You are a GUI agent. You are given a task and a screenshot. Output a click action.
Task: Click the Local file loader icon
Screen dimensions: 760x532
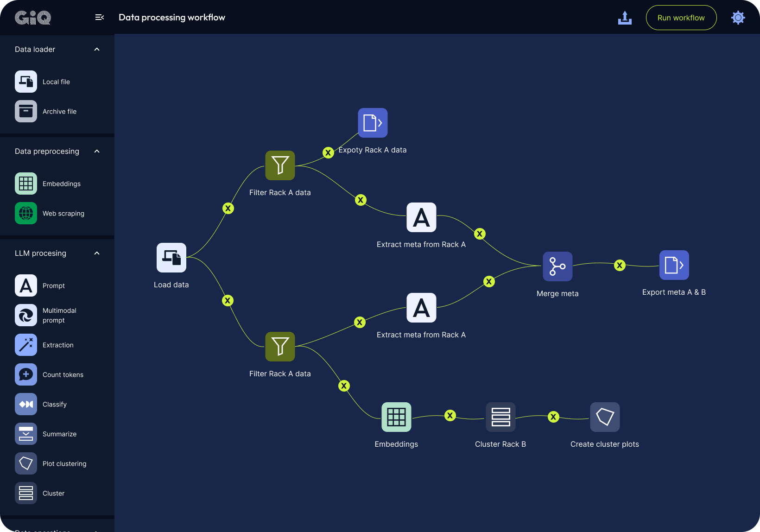click(26, 82)
